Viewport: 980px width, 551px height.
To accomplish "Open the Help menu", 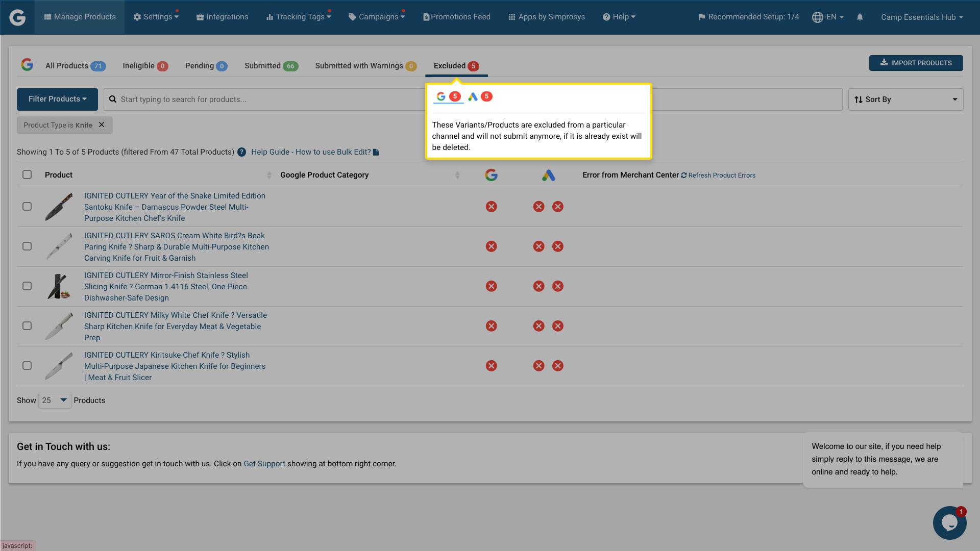I will [619, 17].
